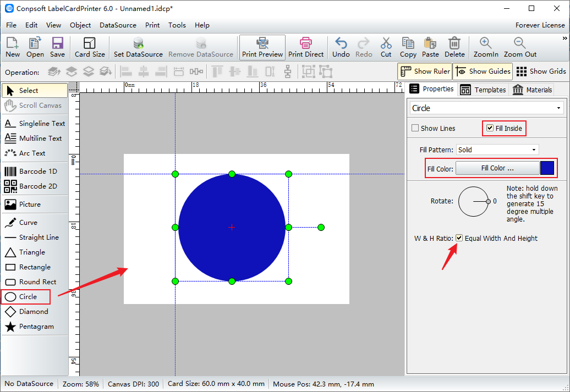Open the View menu
The width and height of the screenshot is (570, 392).
coord(53,25)
